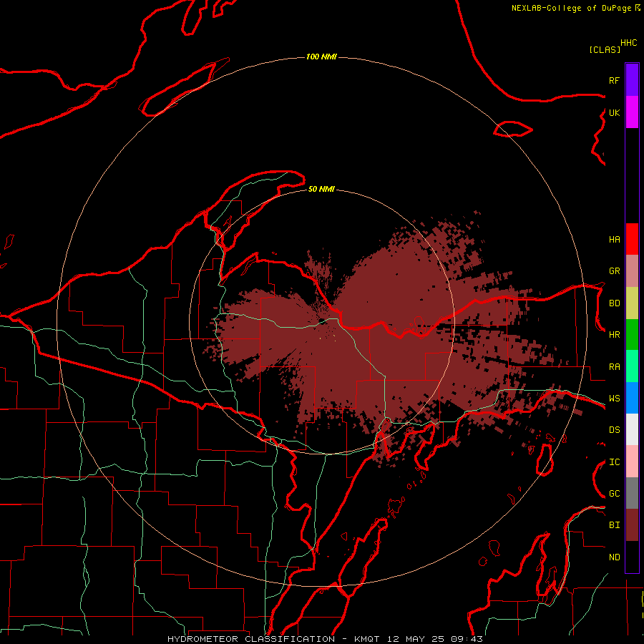Click the HR green legend swatch
The image size is (644, 644).
(632, 335)
